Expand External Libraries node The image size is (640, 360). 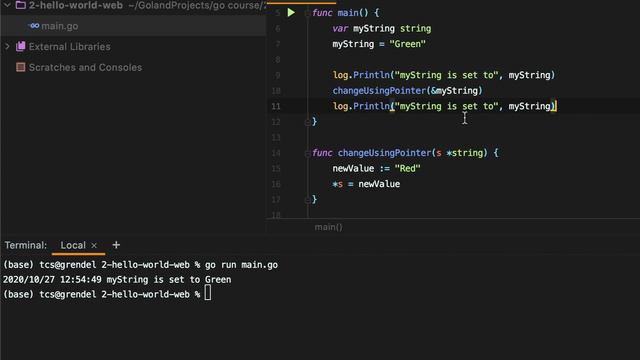click(x=7, y=47)
